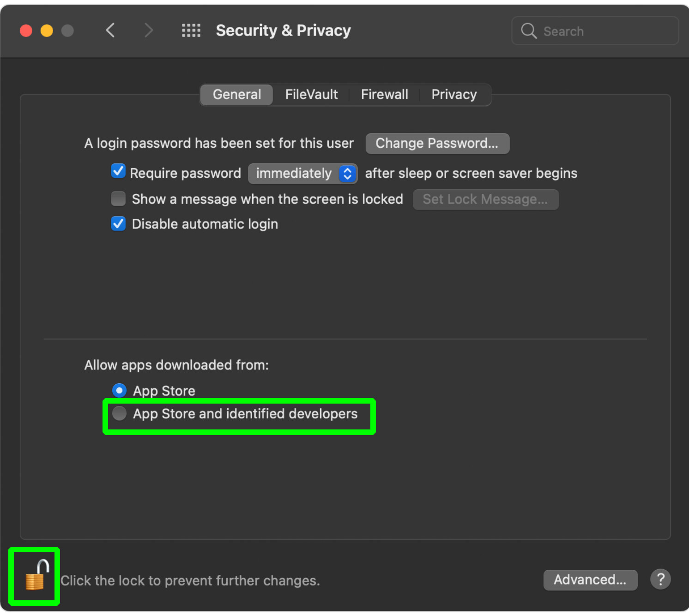
Task: Open the help question mark button
Action: point(660,579)
